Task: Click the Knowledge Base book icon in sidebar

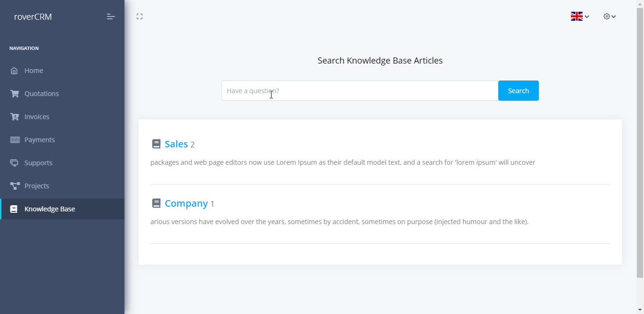Action: pos(14,209)
